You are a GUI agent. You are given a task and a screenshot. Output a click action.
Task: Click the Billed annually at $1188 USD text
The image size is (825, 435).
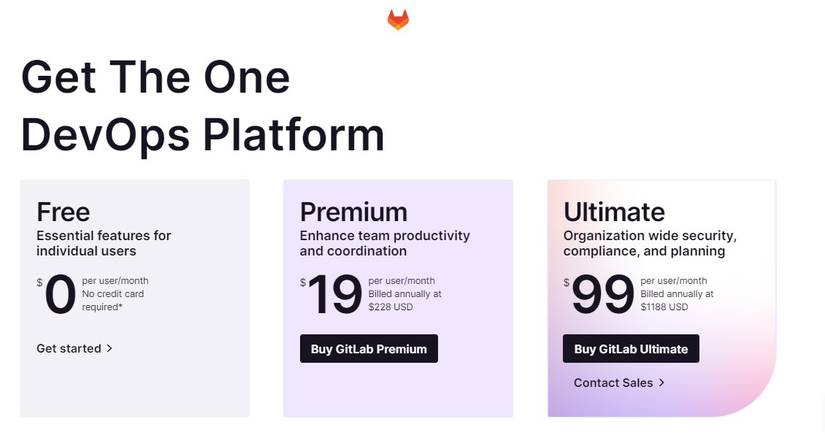pyautogui.click(x=677, y=300)
